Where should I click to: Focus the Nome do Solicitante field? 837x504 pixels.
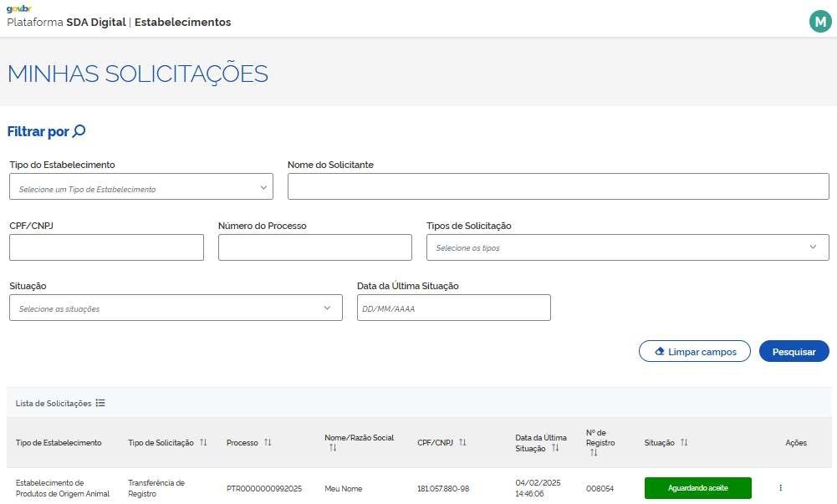pos(558,187)
